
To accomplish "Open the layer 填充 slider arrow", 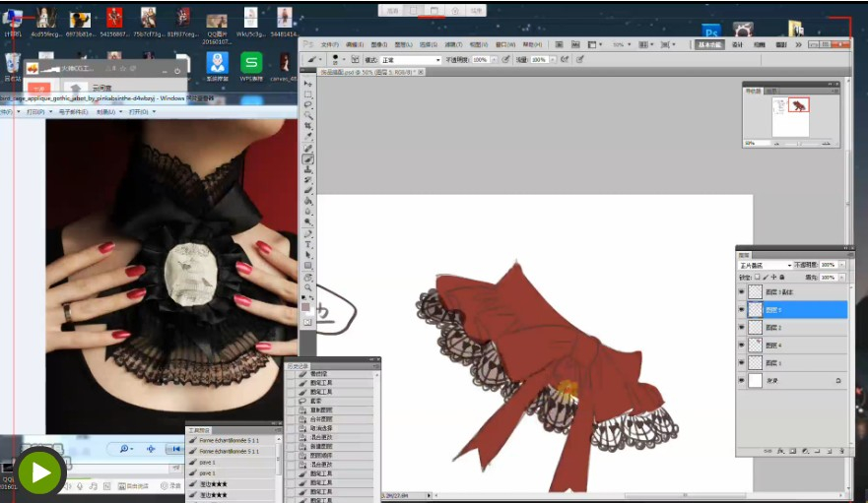I will (x=842, y=278).
